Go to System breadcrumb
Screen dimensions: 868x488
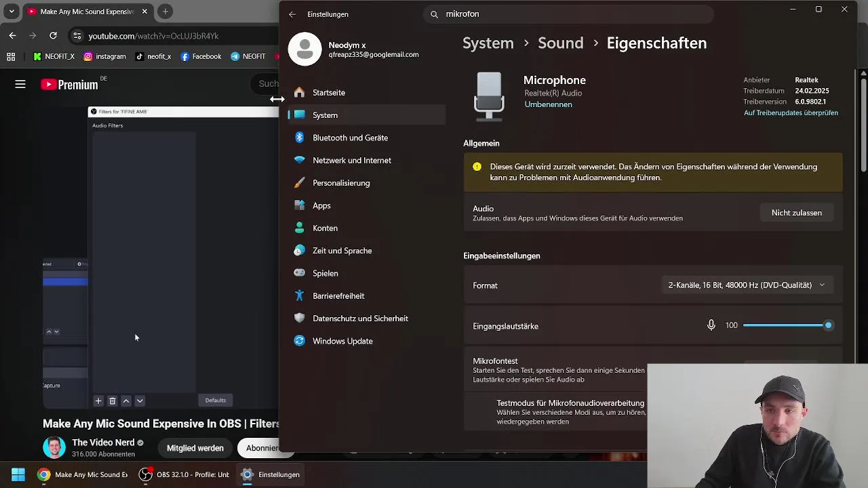pyautogui.click(x=488, y=43)
